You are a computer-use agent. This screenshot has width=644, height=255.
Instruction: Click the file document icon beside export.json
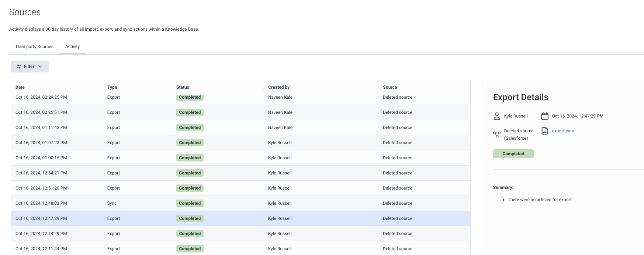544,131
